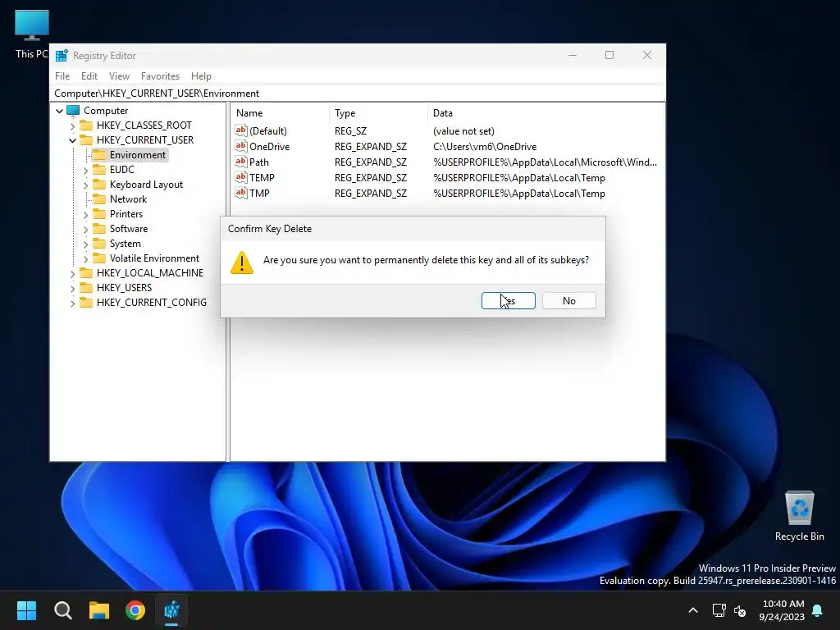Open the File menu
Viewport: 840px width, 630px height.
click(62, 76)
